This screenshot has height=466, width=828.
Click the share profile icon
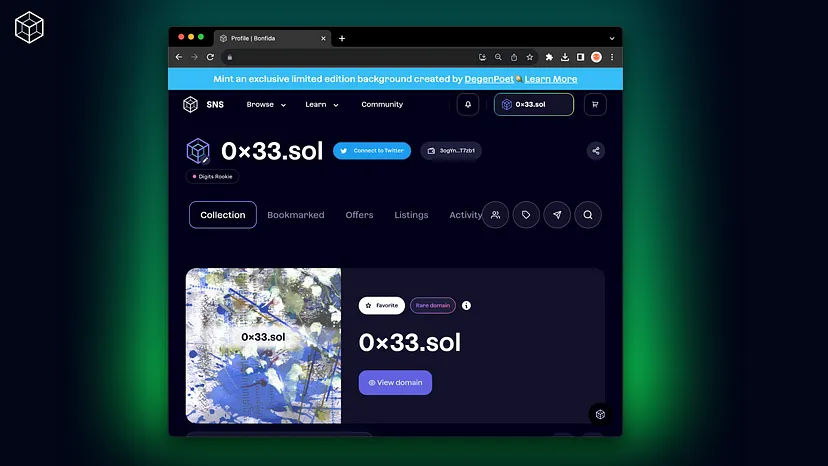tap(596, 151)
